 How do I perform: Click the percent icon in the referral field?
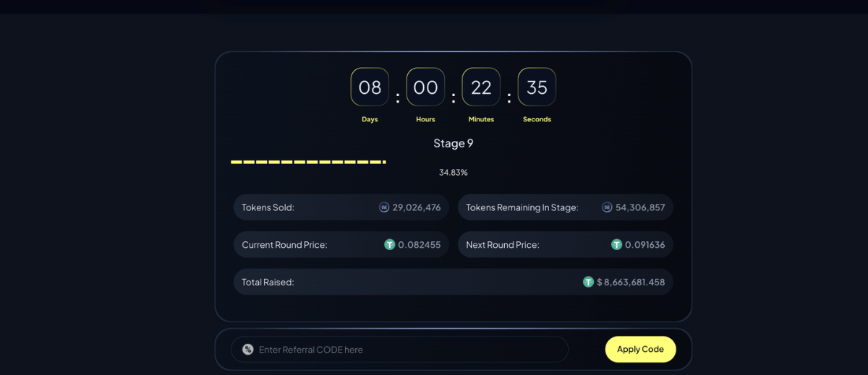[248, 350]
